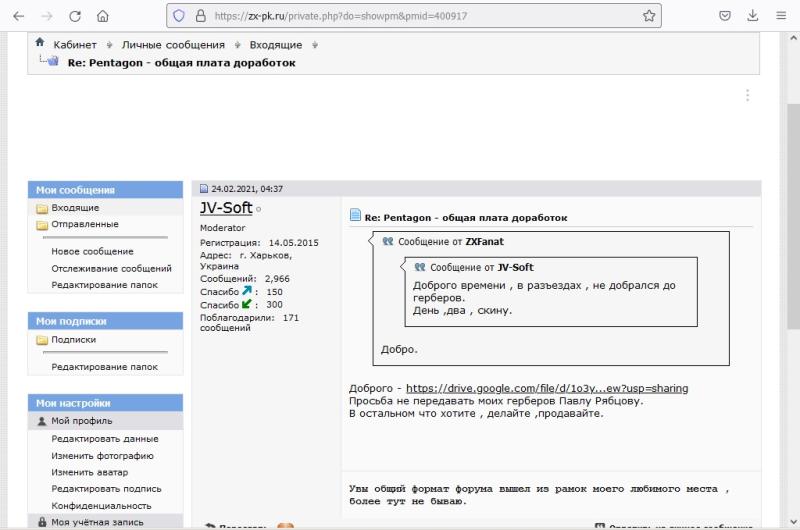Open Входящие folder in sidebar
This screenshot has height=530, width=800.
(75, 208)
